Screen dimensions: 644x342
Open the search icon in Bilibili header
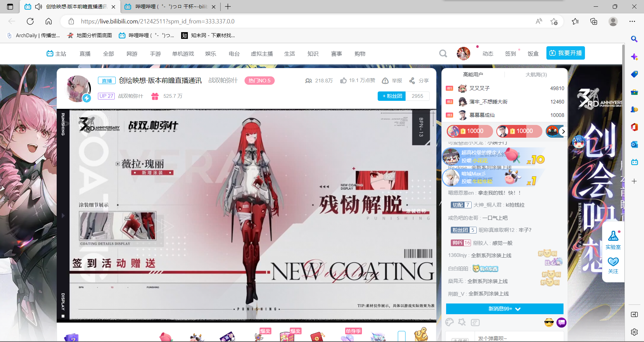tap(443, 54)
